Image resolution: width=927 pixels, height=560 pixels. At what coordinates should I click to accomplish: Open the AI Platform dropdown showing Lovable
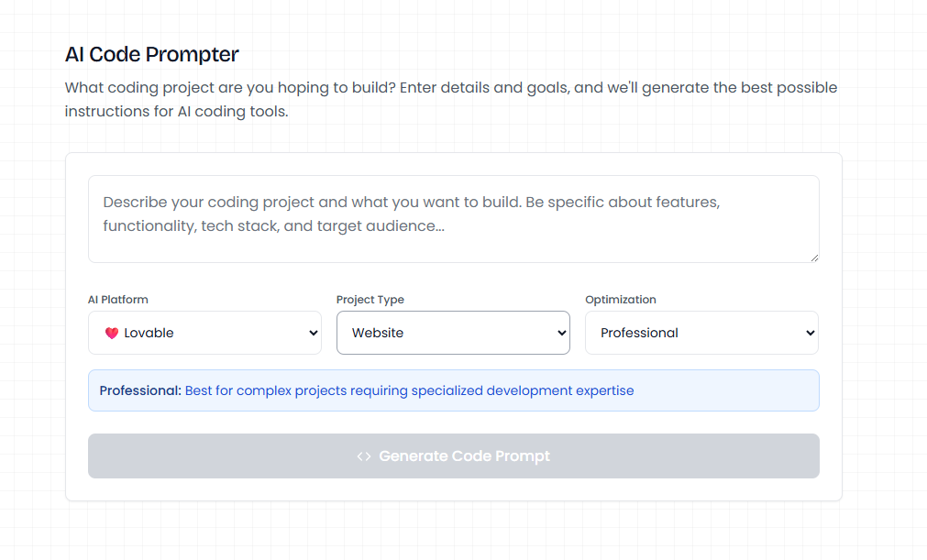204,333
